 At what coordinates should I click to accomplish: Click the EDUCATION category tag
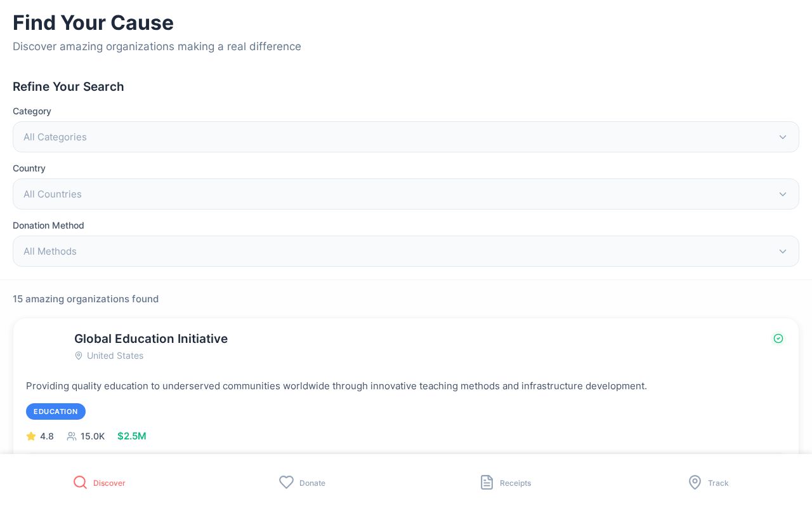coord(56,411)
